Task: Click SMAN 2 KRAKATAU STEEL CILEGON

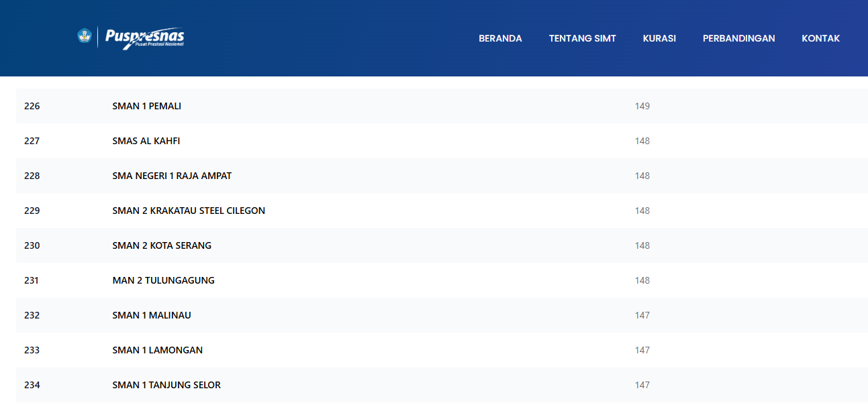Action: click(189, 211)
